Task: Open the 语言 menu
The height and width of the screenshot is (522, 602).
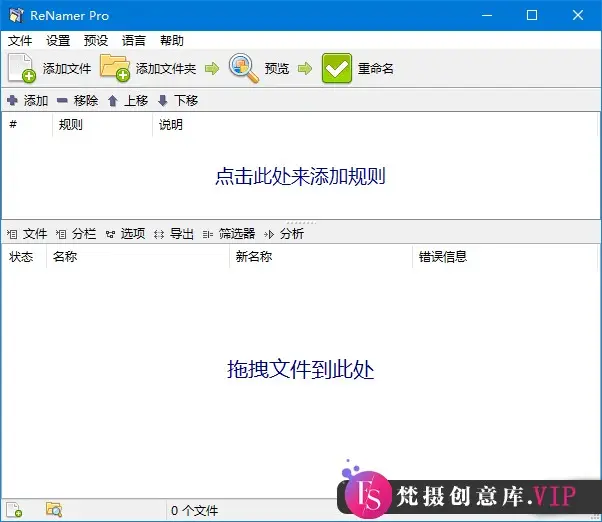Action: point(134,41)
